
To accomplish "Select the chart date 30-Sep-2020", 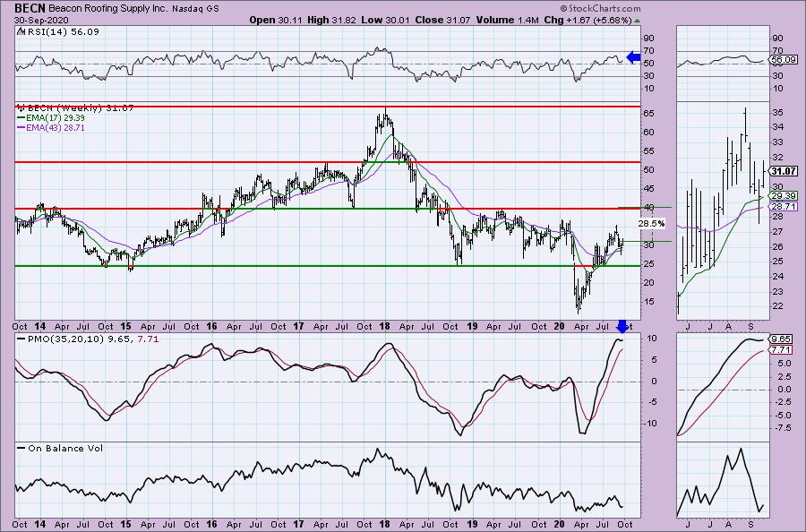I will tap(39, 20).
